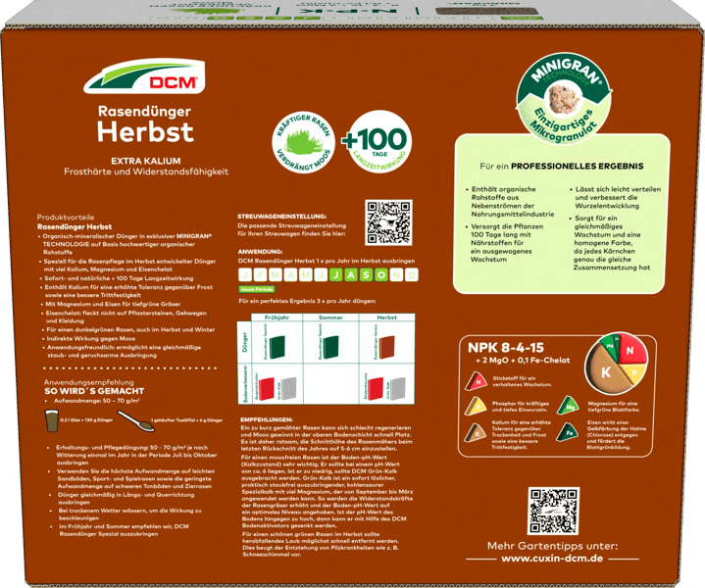Click the 'ANWENDUNG:' heading
This screenshot has height=588, width=705.
coord(260,252)
